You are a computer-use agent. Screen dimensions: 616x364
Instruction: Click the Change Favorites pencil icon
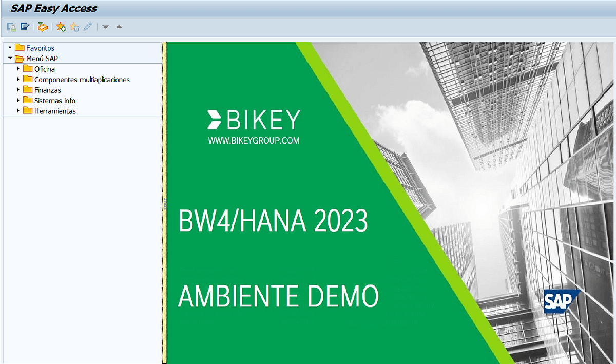coord(88,27)
